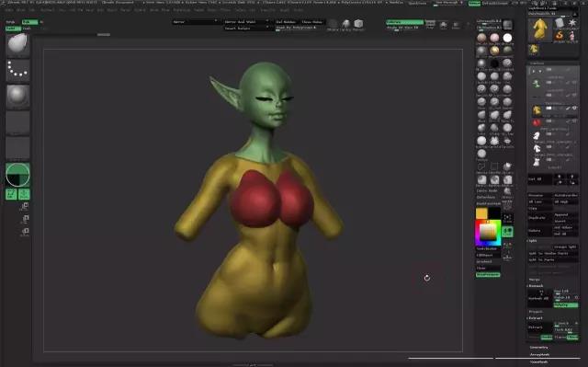588x367 pixels.
Task: Open the Alpha menu in menu bar
Action: click(10, 10)
